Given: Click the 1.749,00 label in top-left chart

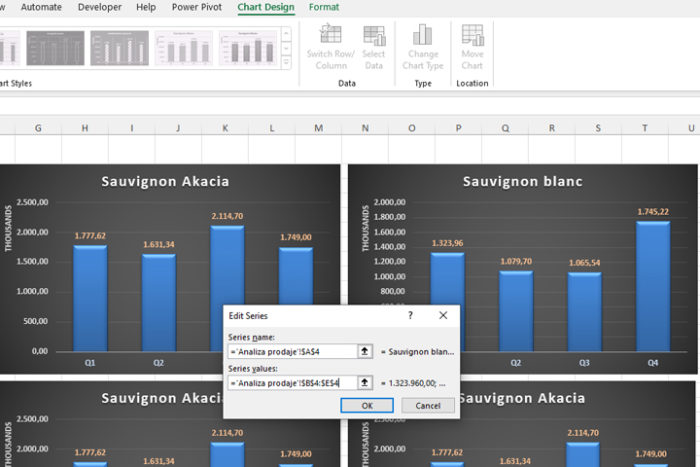Looking at the screenshot, I should (296, 237).
